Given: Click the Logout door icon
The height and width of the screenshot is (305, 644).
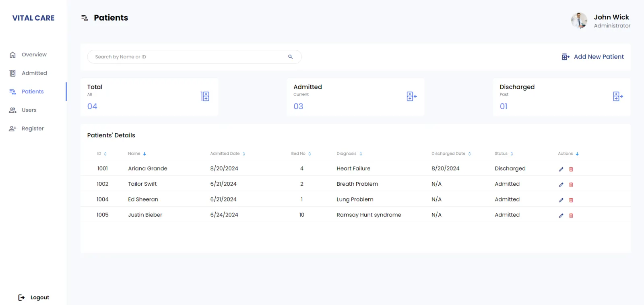Looking at the screenshot, I should pos(21,297).
